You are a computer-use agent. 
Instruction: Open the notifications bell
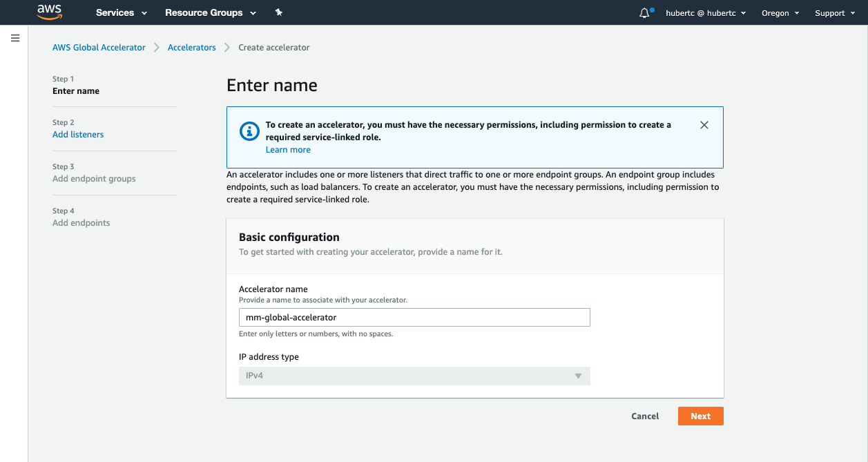tap(645, 12)
